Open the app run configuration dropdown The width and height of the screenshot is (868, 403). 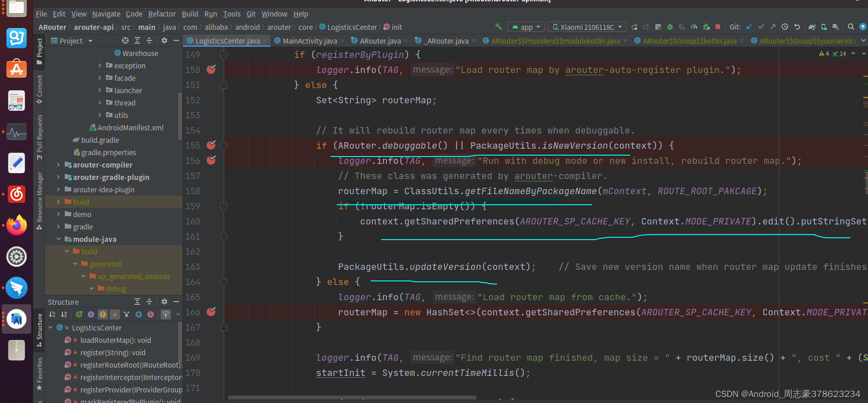point(526,27)
